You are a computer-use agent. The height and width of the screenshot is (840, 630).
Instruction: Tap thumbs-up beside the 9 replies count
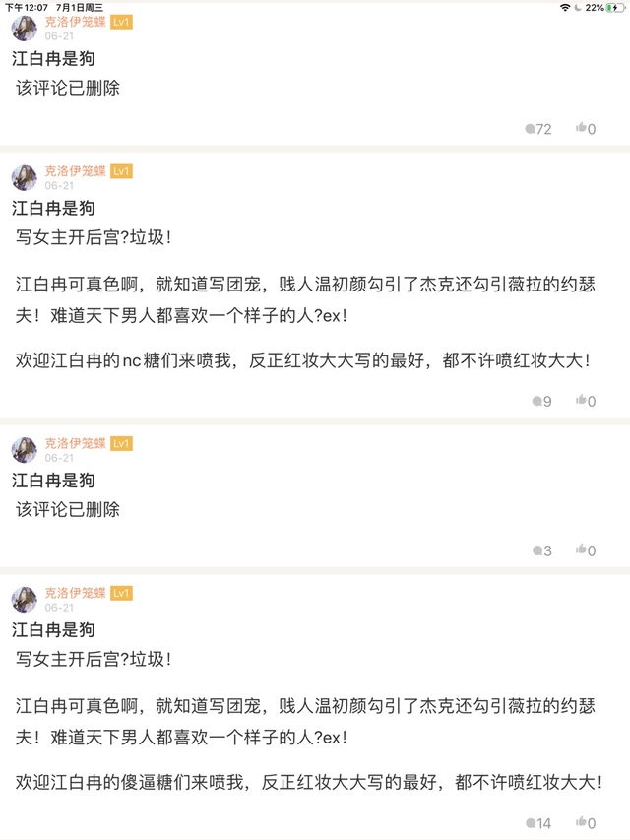(582, 400)
